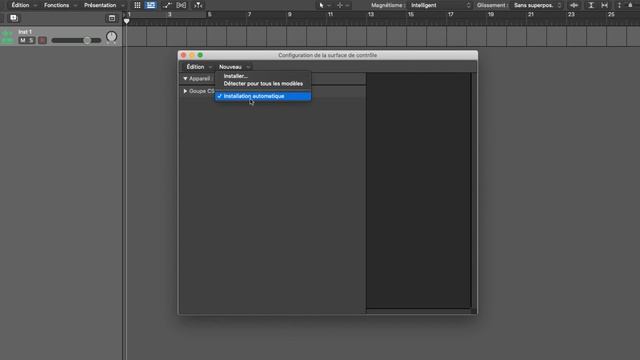
Task: Enable record on the Inst 1 track
Action: pos(42,40)
